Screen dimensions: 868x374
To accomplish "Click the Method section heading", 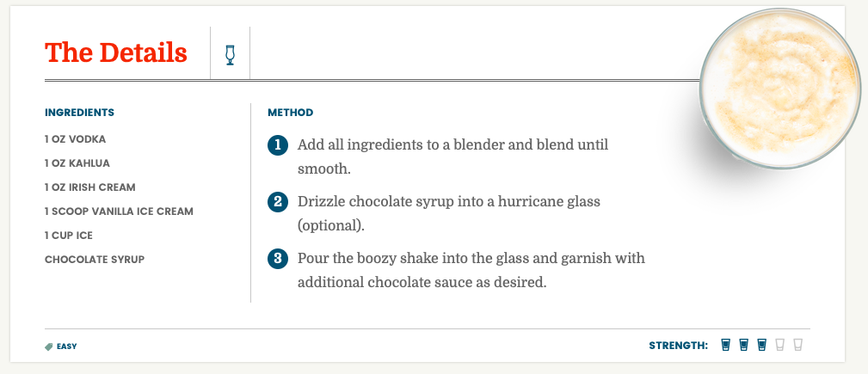I will click(291, 113).
